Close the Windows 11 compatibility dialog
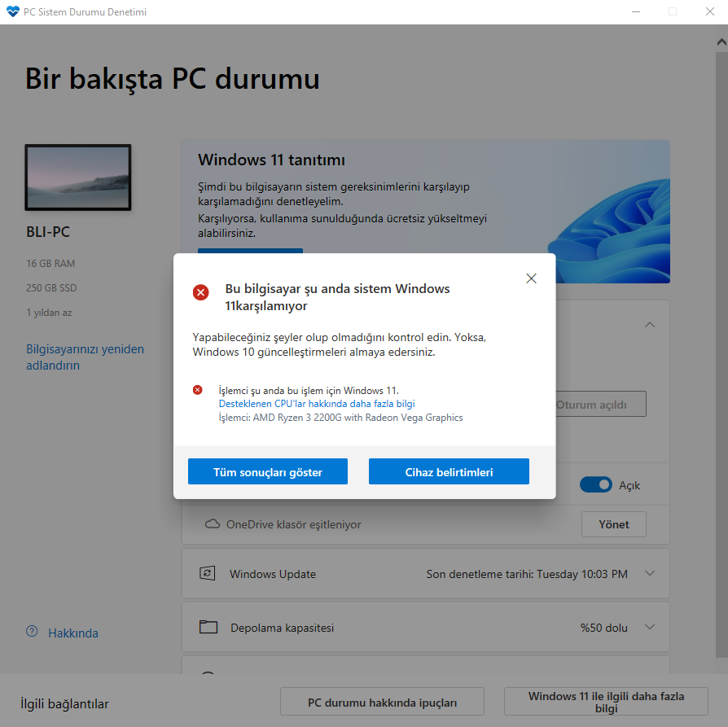Screen dimensions: 728x727 point(531,278)
